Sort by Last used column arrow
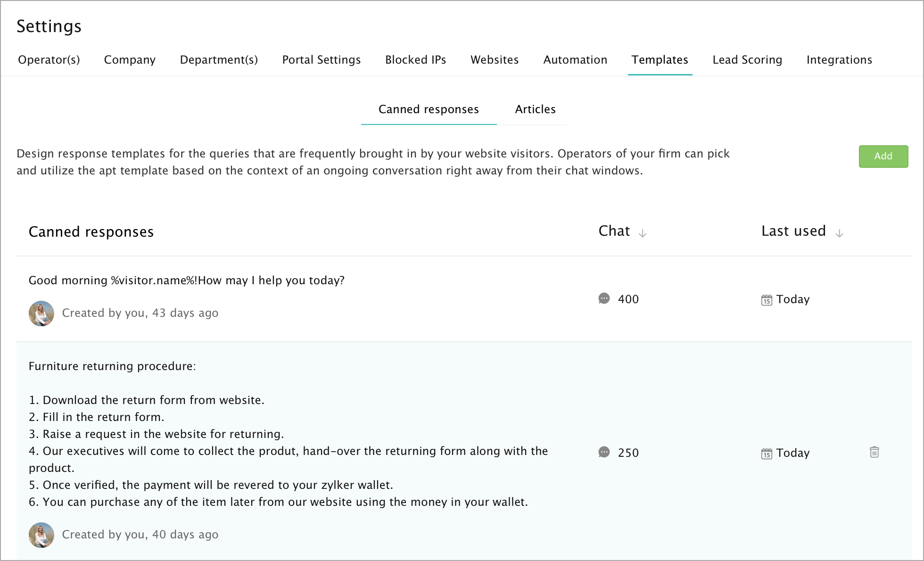924x561 pixels. pos(839,233)
